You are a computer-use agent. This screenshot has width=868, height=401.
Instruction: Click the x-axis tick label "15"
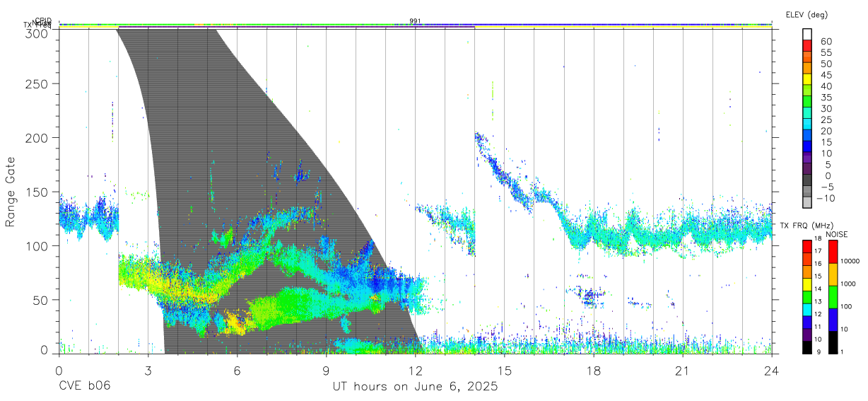coord(505,371)
